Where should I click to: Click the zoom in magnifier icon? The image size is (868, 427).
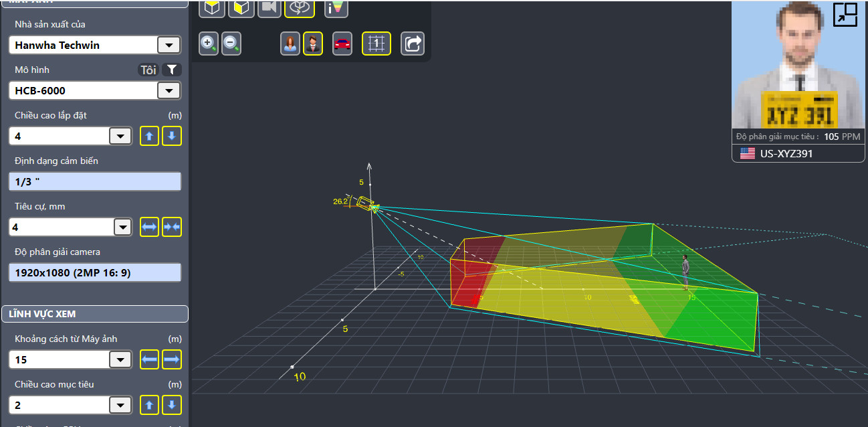(209, 44)
